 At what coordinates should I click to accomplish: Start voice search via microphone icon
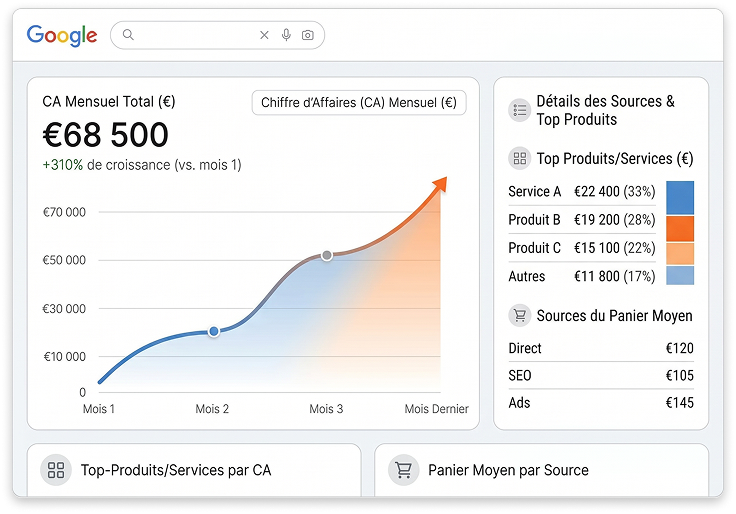(286, 35)
